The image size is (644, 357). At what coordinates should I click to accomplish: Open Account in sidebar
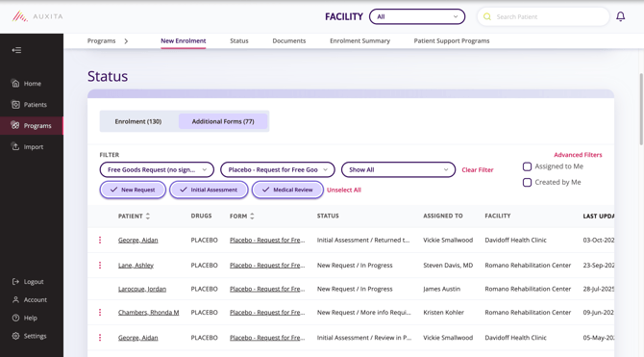click(29, 300)
